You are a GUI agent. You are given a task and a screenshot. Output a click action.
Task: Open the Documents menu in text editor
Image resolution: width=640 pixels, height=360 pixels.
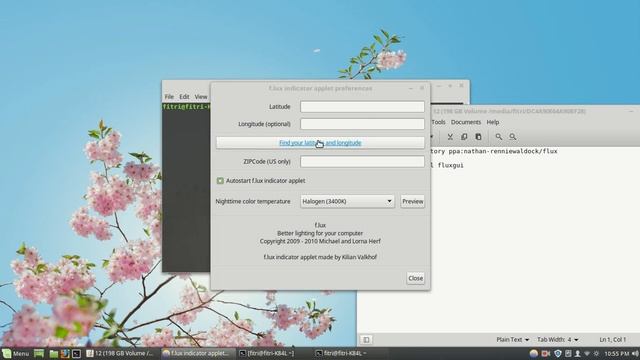tap(466, 122)
